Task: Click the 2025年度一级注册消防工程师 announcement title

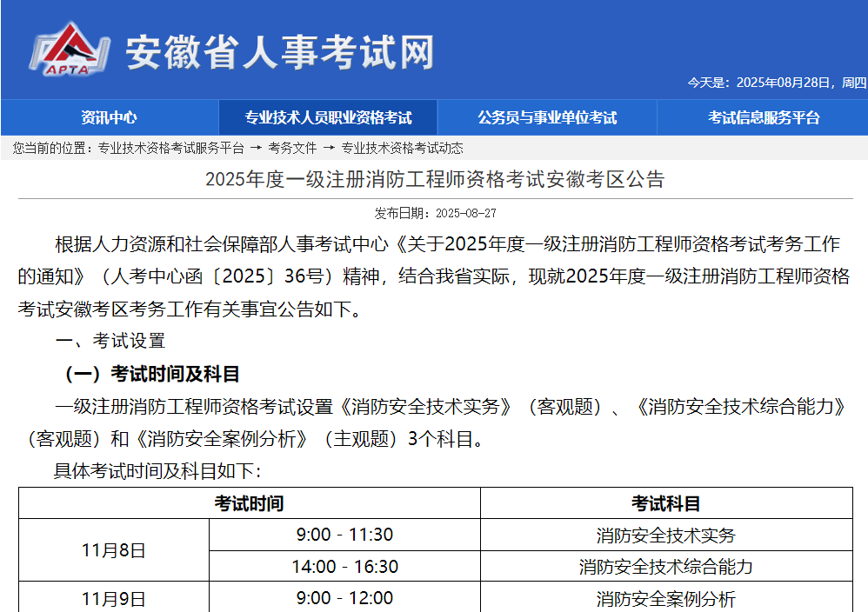Action: 434,180
